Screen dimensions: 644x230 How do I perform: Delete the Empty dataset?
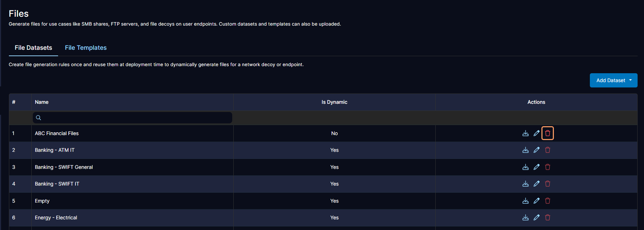[547, 201]
